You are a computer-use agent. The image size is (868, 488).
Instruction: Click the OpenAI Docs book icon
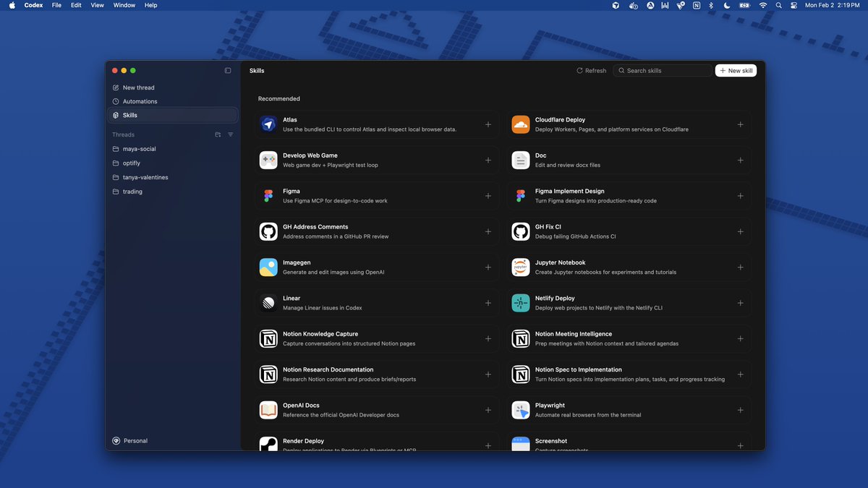(x=268, y=410)
